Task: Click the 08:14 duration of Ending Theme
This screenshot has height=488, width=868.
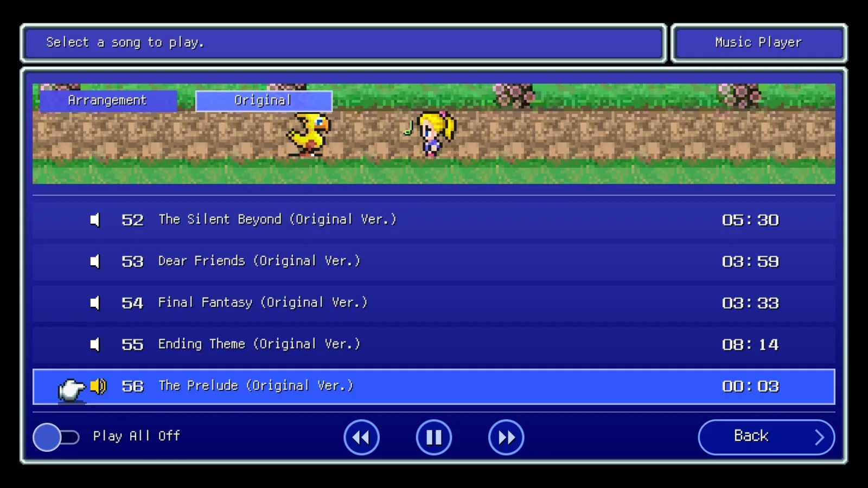Action: [750, 344]
